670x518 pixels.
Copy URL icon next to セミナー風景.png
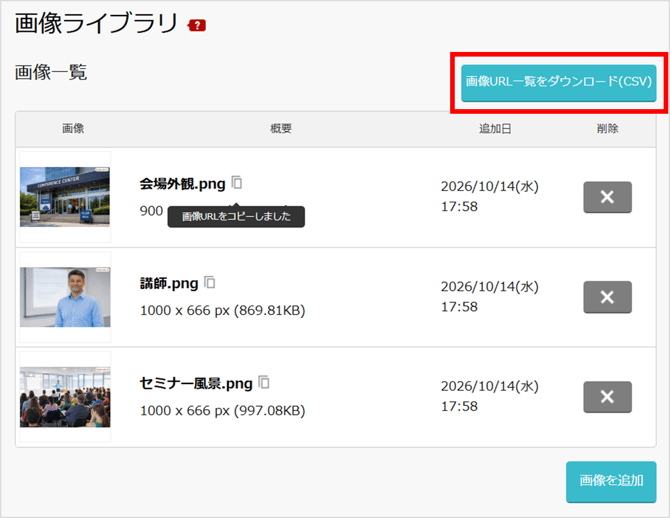[264, 382]
